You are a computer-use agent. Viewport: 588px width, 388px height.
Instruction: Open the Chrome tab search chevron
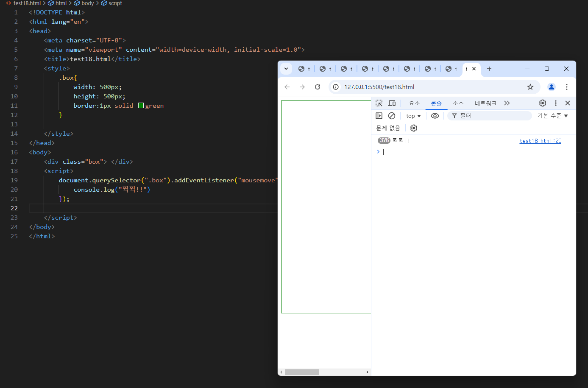click(x=286, y=69)
